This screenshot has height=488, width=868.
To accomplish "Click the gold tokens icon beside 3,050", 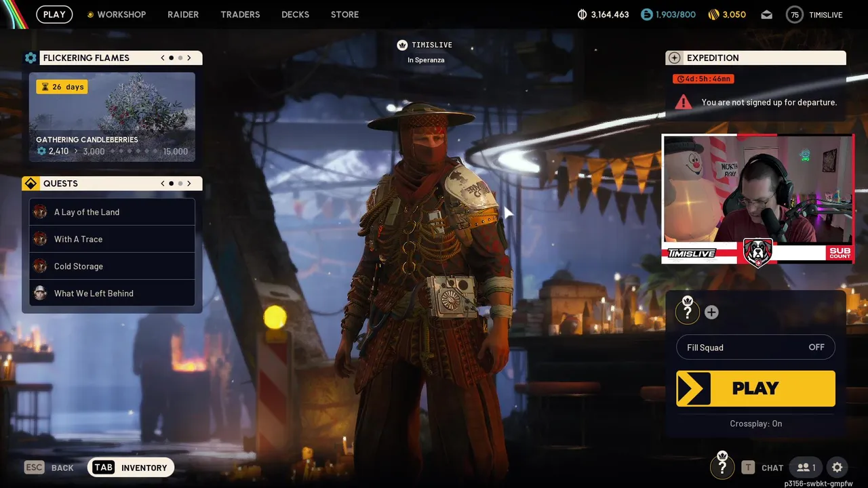I will (713, 14).
